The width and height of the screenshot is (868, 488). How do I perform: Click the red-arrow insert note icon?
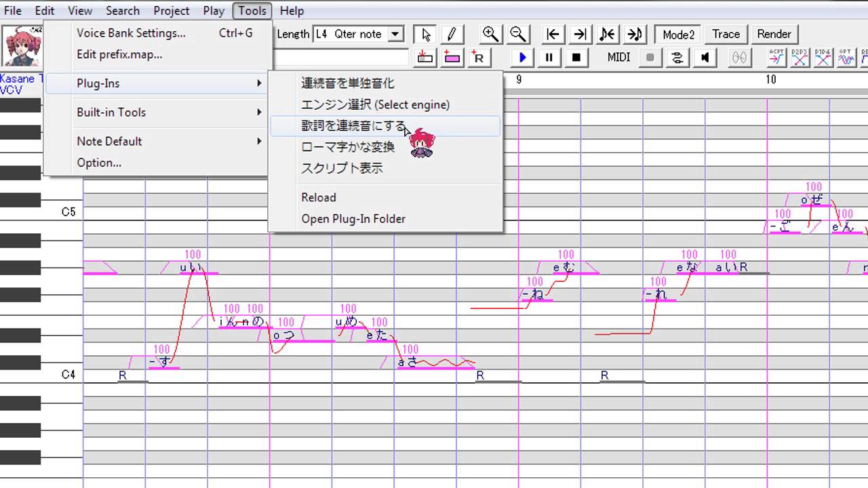pyautogui.click(x=425, y=57)
